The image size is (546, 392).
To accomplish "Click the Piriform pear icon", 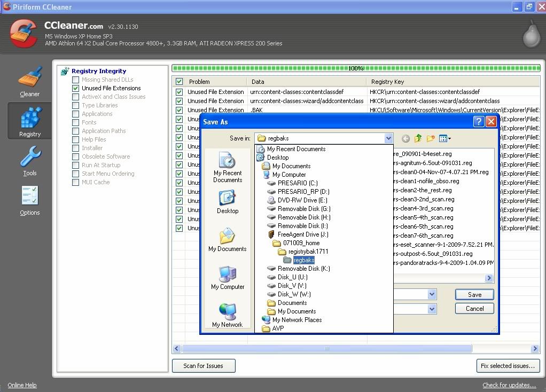I will click(532, 34).
